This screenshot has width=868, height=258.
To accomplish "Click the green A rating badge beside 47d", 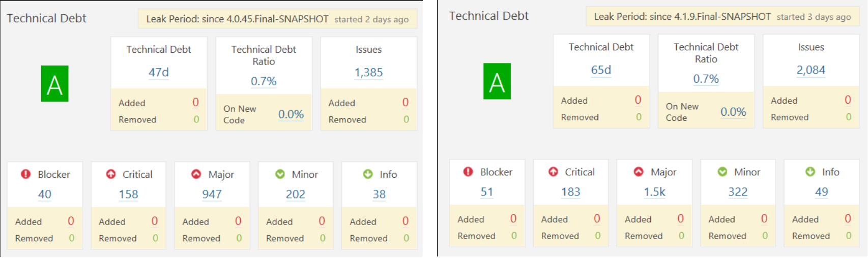I will point(54,84).
